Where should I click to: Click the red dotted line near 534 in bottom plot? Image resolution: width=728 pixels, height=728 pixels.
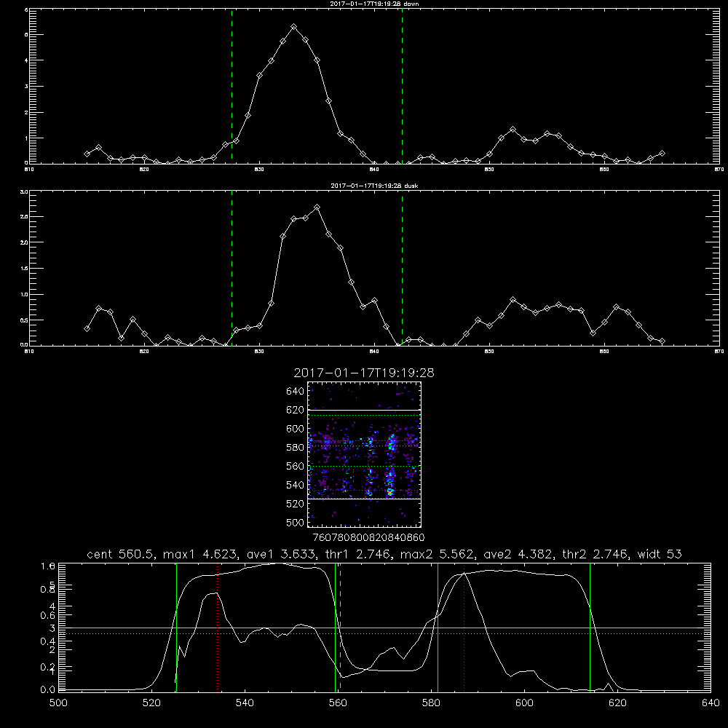pyautogui.click(x=217, y=627)
